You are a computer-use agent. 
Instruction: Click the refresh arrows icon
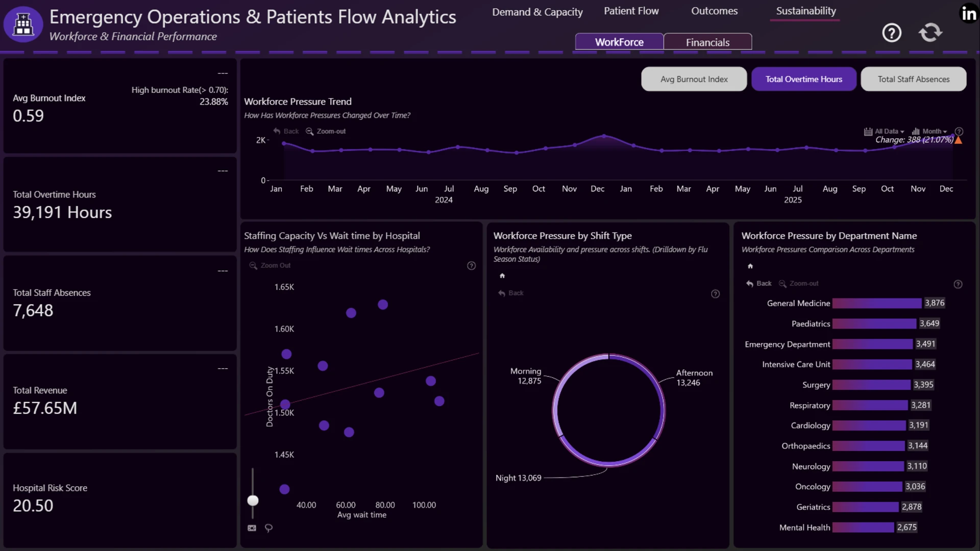click(930, 33)
